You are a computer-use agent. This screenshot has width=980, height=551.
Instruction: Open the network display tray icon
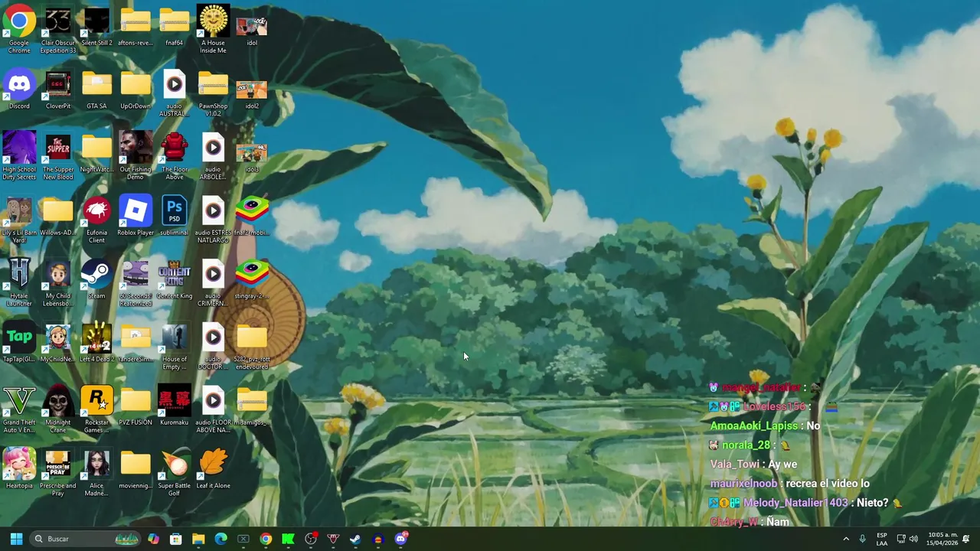[x=901, y=539]
